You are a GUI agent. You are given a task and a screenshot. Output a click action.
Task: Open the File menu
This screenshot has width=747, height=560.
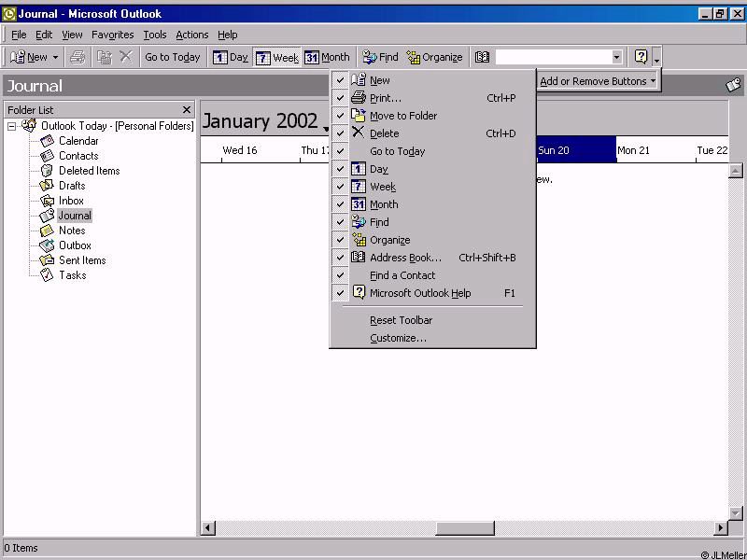point(19,35)
